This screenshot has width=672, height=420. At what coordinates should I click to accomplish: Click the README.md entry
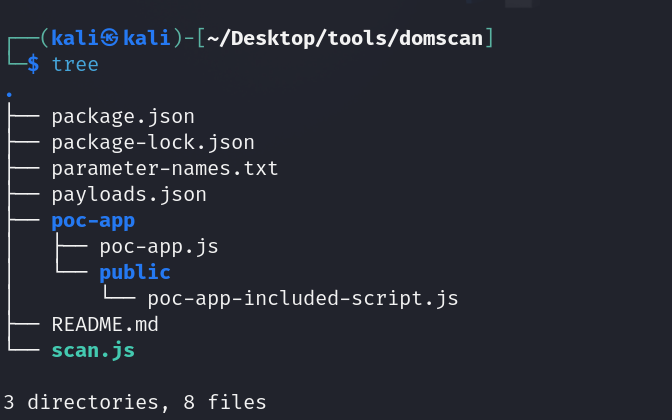click(104, 324)
